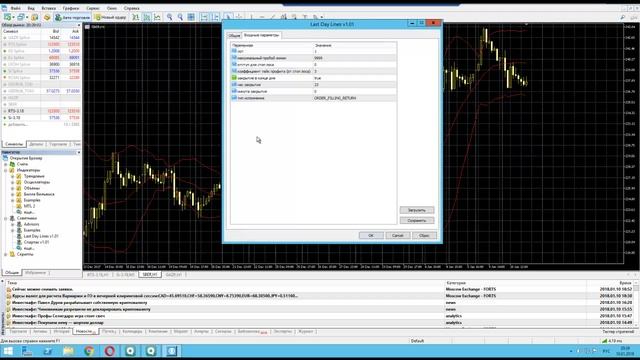Open Opera browser from taskbar

(109, 351)
